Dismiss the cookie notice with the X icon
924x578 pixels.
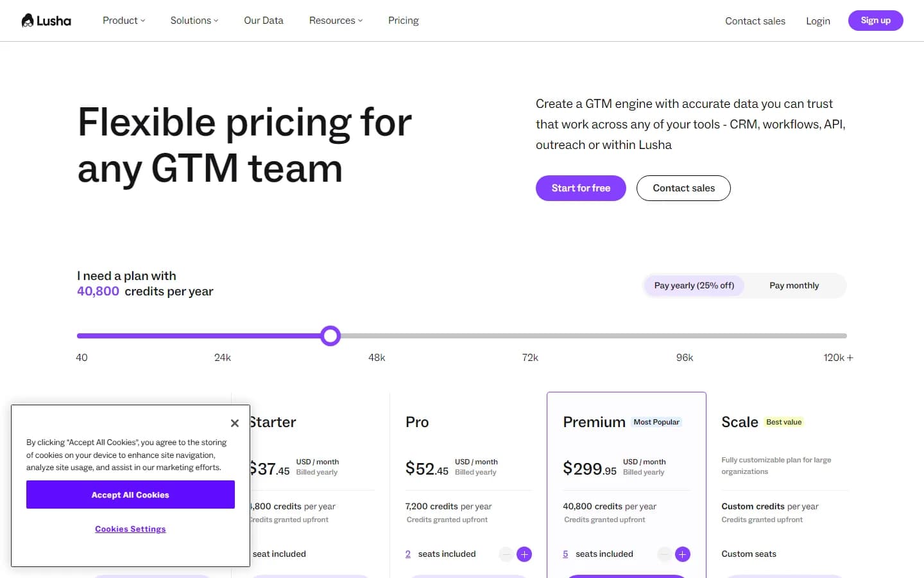click(x=235, y=423)
